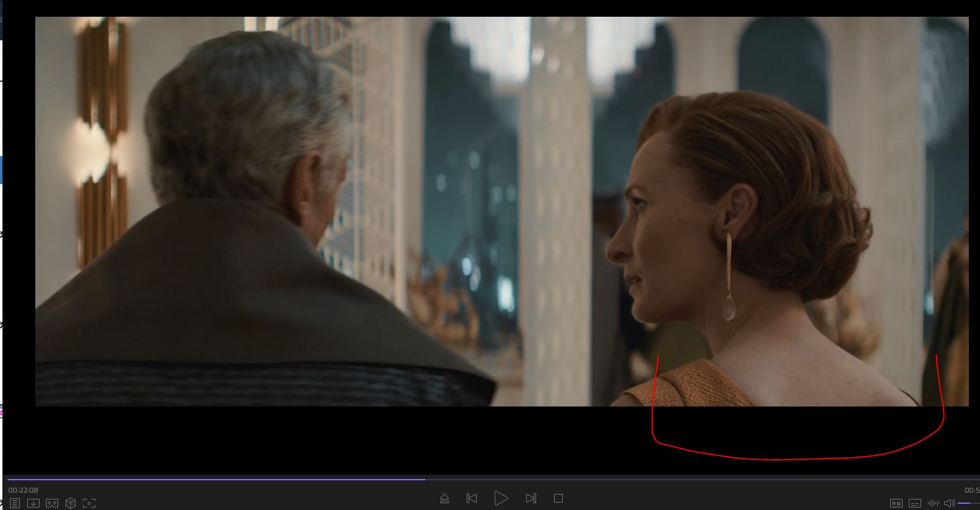Click the purple seek progress bar
Screen dimensions: 980x510
(217, 479)
